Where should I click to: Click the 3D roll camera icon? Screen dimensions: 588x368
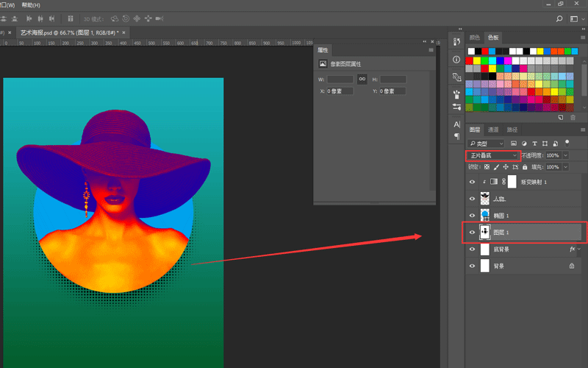pyautogui.click(x=126, y=18)
